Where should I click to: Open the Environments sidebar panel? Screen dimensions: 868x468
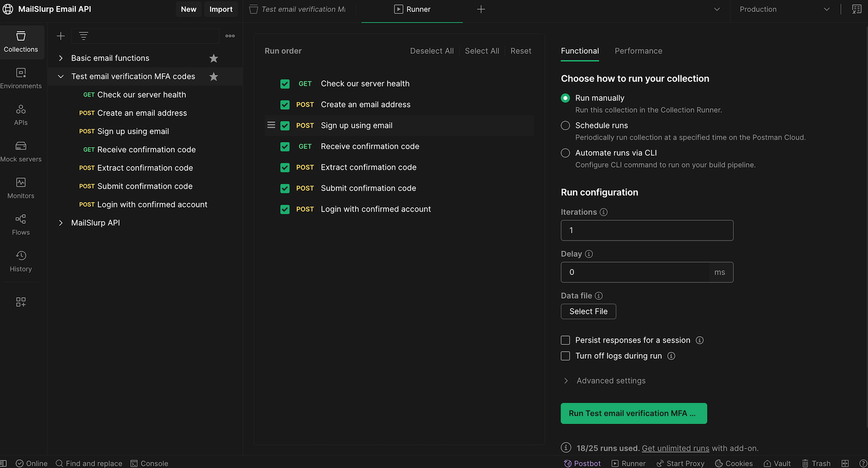21,78
